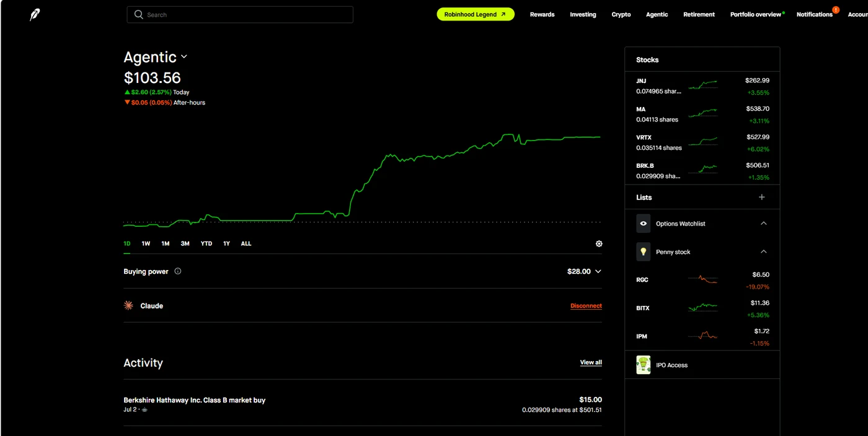Image resolution: width=868 pixels, height=436 pixels.
Task: Collapse the Penny stock list chevron
Action: pyautogui.click(x=764, y=252)
